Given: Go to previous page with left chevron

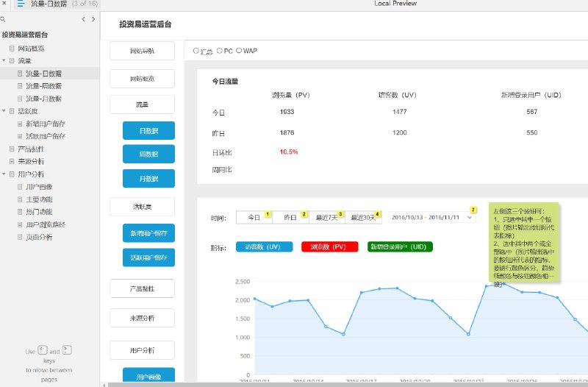Looking at the screenshot, I should click(83, 19).
